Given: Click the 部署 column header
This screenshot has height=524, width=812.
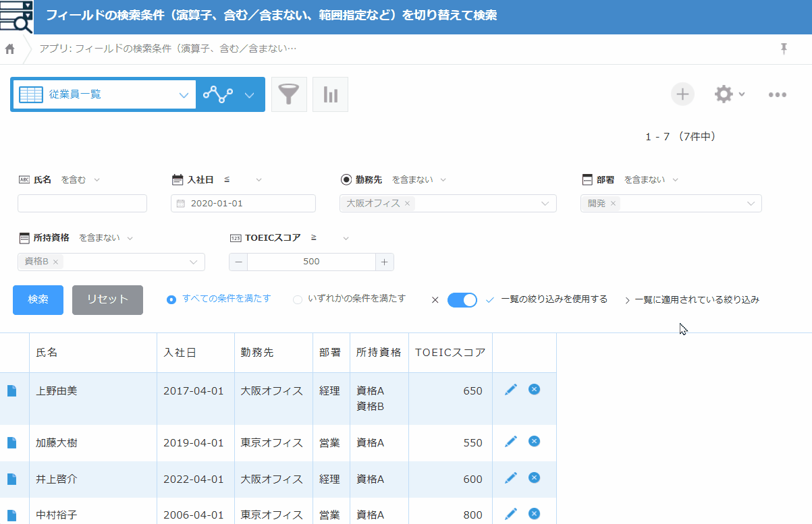Looking at the screenshot, I should point(331,353).
